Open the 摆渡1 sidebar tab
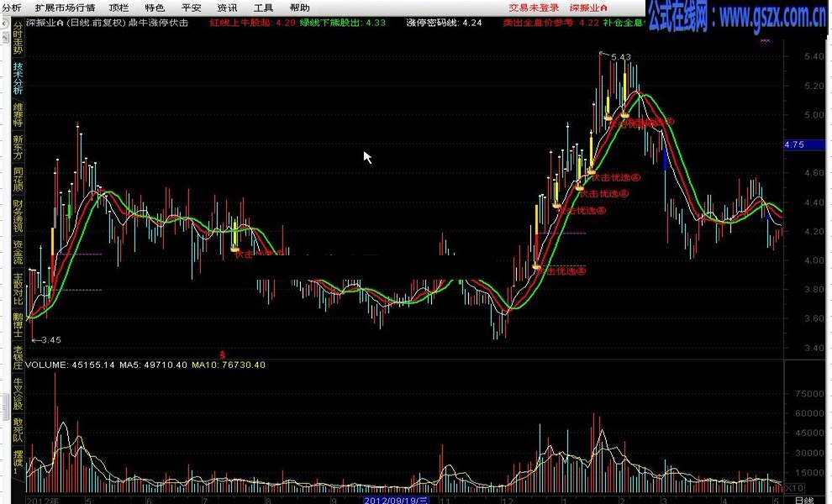 [18, 462]
